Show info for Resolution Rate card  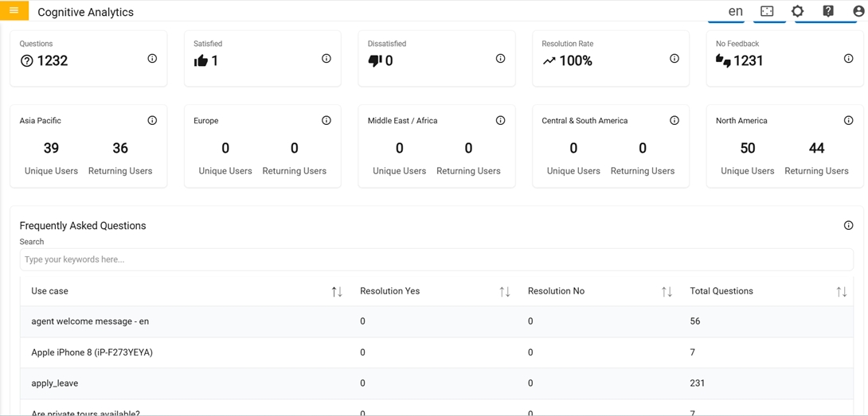coord(674,59)
